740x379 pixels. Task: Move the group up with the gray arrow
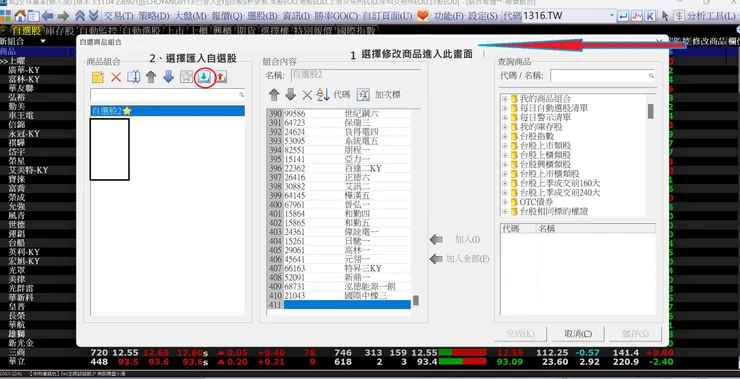[x=151, y=77]
